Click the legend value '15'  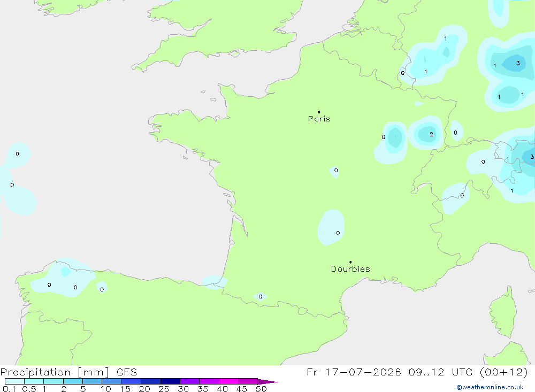point(125,389)
